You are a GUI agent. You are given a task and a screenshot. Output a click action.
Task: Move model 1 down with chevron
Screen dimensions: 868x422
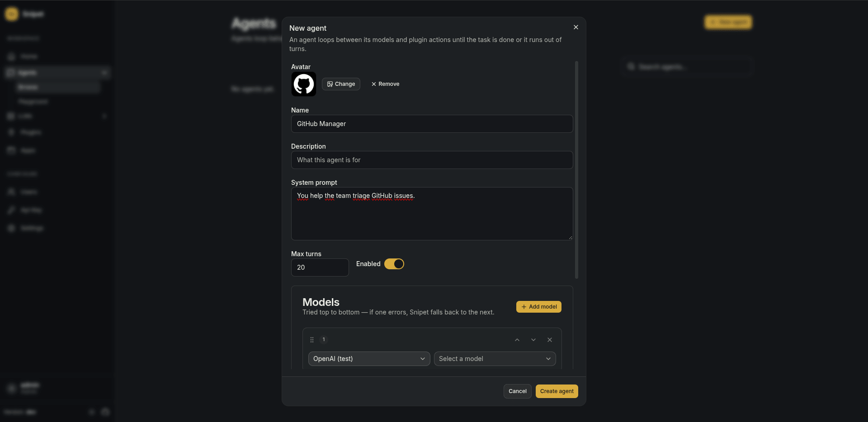point(533,340)
